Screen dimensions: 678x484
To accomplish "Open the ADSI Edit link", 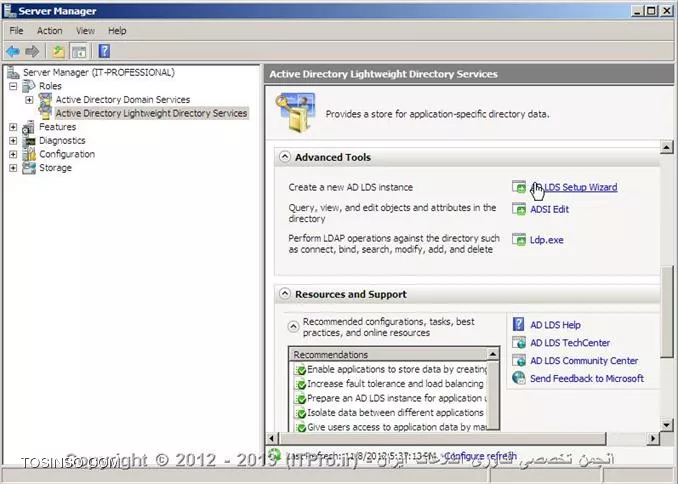I will (550, 209).
